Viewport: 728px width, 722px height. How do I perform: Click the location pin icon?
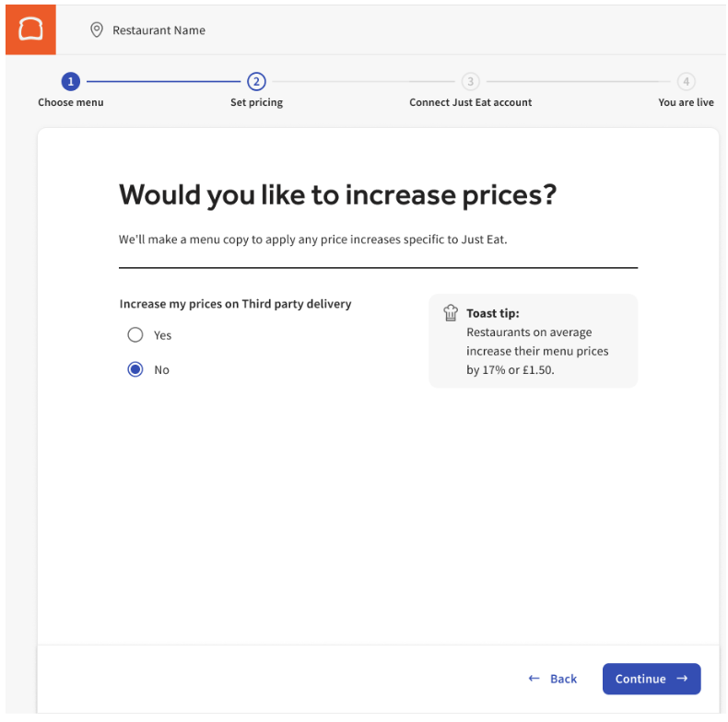(x=96, y=30)
